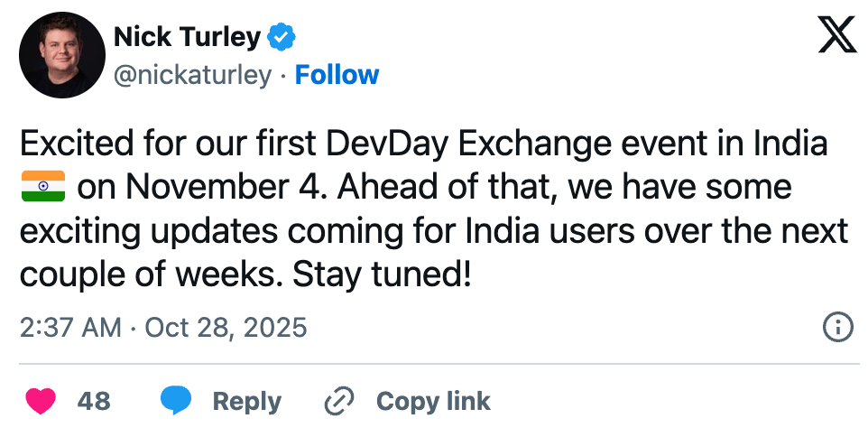The width and height of the screenshot is (868, 437).
Task: Click the blue verified badge
Action: pos(282,37)
